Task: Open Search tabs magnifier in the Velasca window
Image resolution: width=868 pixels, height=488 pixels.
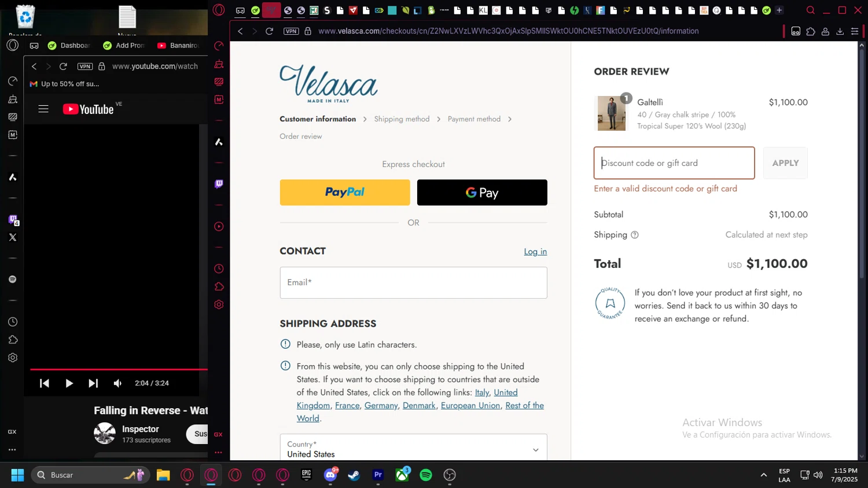Action: pos(811,10)
